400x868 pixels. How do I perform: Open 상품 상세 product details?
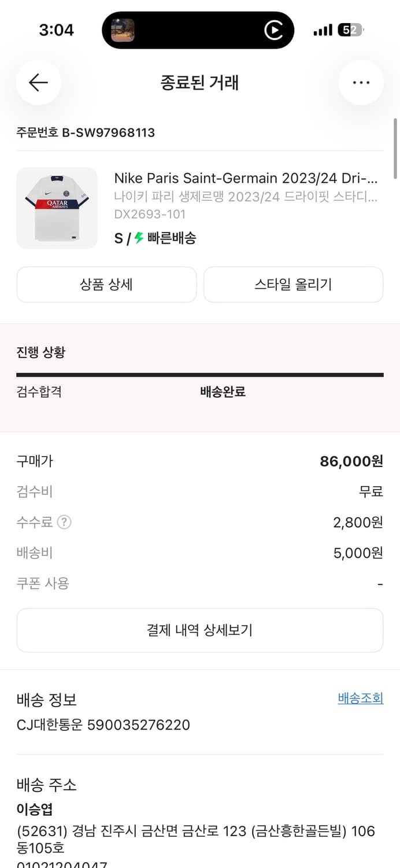(x=106, y=284)
